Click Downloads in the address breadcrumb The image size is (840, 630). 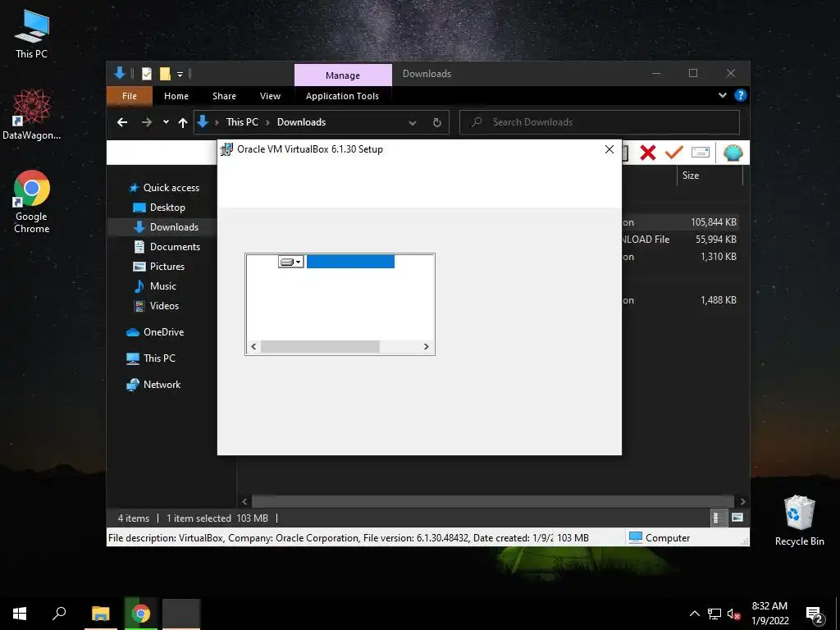click(x=301, y=122)
